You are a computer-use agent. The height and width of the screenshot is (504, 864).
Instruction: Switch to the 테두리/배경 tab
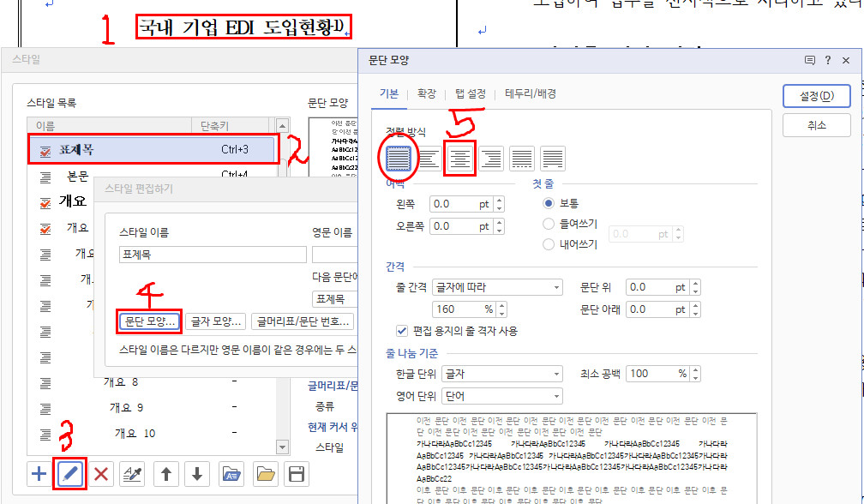pos(530,93)
